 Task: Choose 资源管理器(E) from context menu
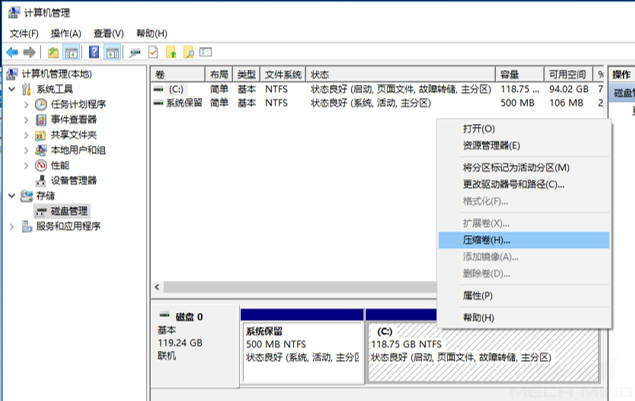pyautogui.click(x=524, y=145)
